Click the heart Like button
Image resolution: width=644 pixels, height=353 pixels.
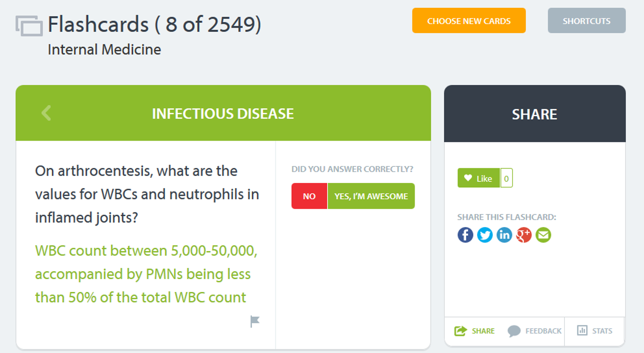click(479, 178)
